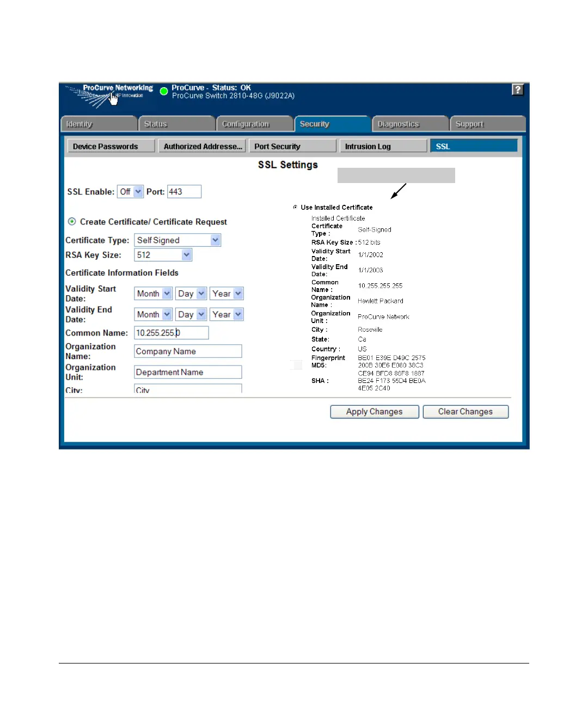Click the City input field
This screenshot has width=588, height=706.
click(188, 389)
